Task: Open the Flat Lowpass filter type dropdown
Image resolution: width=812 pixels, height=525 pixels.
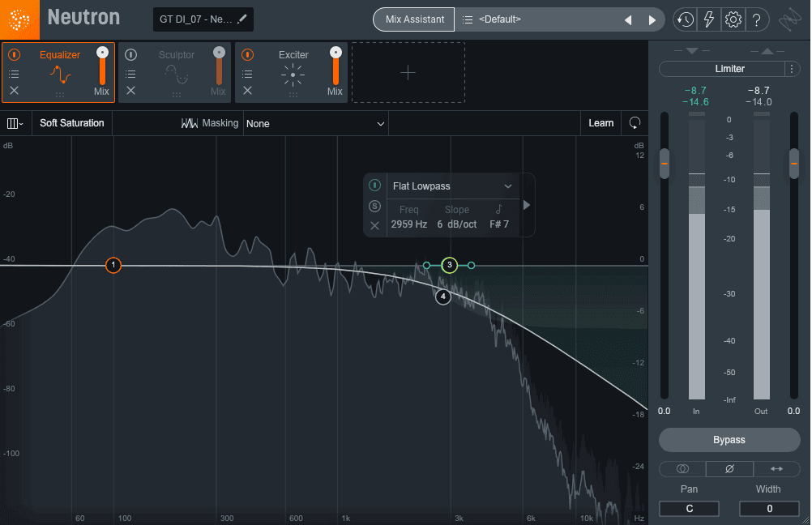Action: click(453, 186)
